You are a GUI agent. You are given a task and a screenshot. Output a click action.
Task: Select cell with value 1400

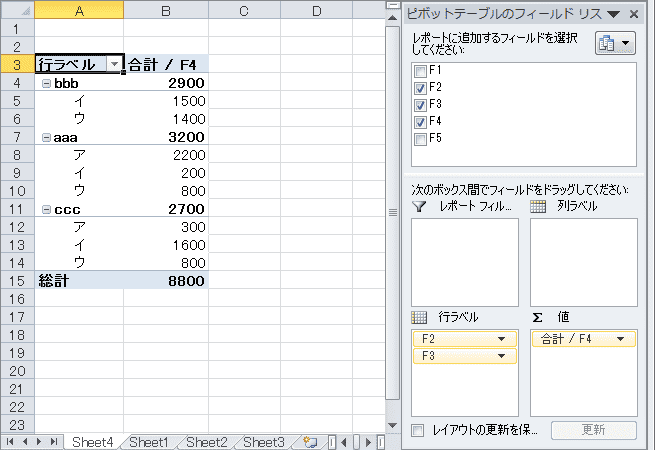166,119
